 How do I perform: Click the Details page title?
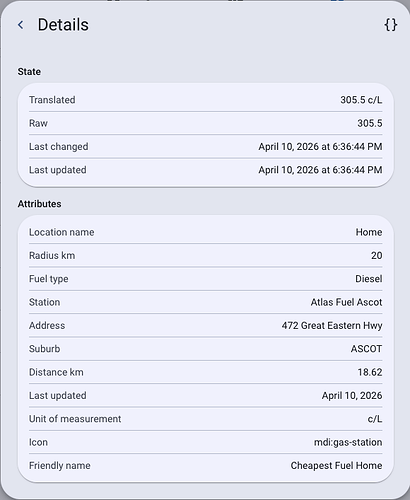click(63, 25)
